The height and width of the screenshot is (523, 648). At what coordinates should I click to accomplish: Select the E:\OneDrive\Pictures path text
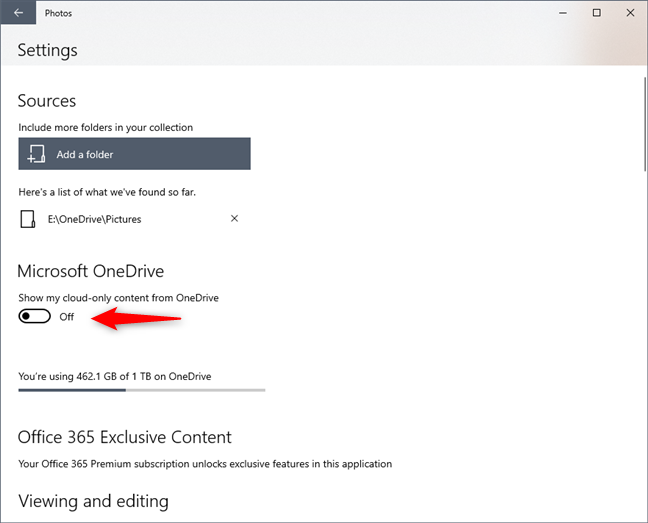tap(95, 219)
